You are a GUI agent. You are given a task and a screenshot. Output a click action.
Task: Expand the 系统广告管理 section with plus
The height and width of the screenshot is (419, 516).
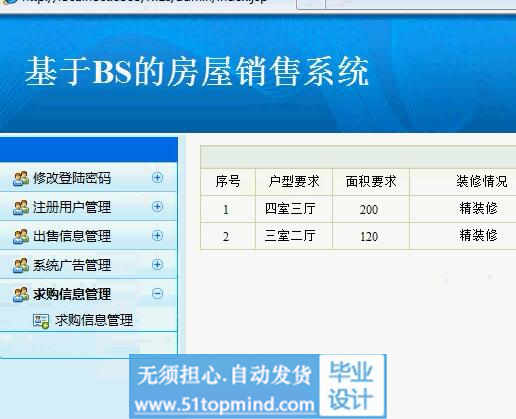click(157, 265)
